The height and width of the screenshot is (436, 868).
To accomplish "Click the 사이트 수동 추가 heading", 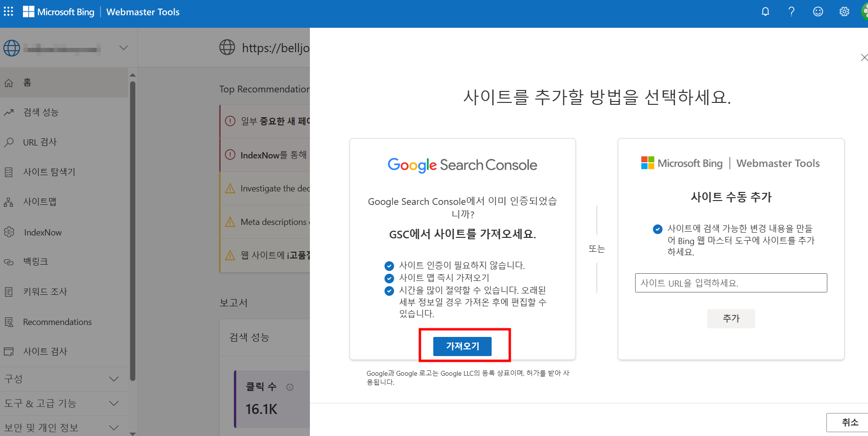I will point(731,197).
